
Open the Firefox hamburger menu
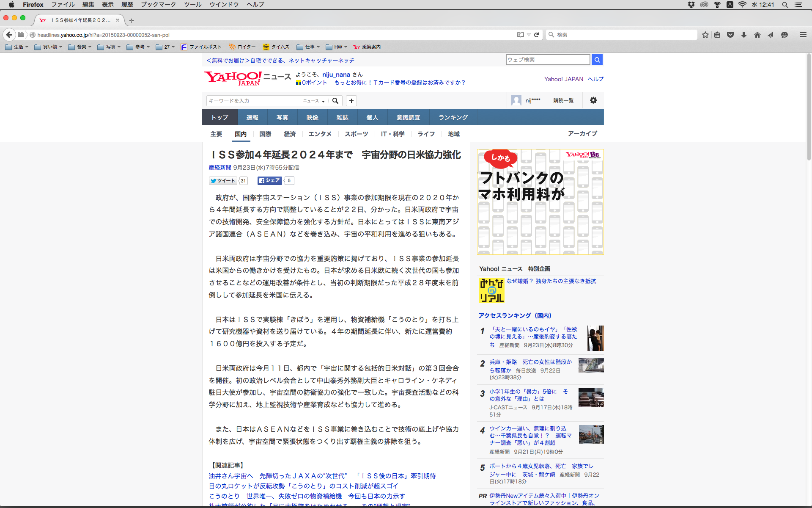(803, 35)
